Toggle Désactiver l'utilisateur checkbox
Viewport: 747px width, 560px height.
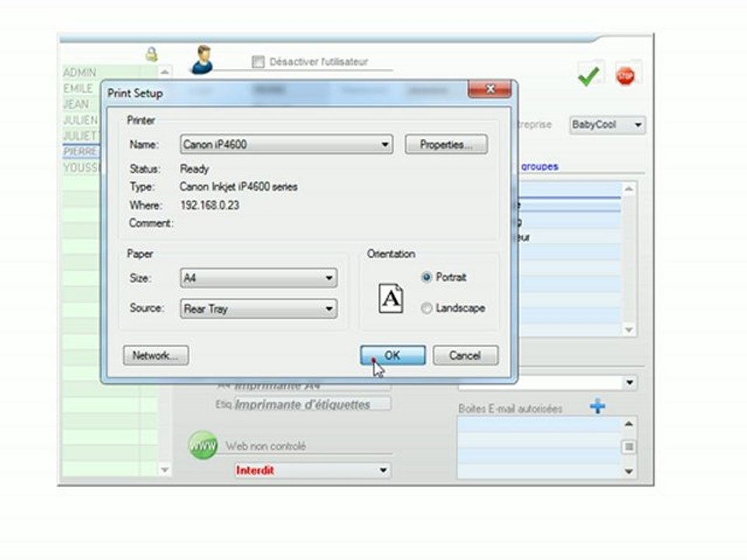258,62
